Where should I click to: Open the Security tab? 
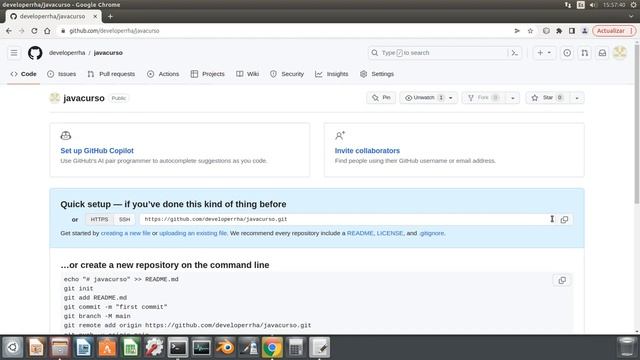tap(287, 74)
